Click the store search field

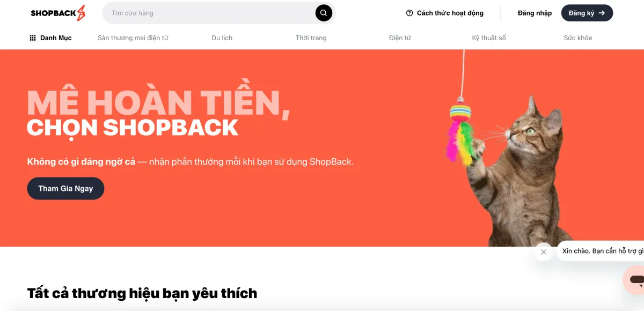pos(211,13)
